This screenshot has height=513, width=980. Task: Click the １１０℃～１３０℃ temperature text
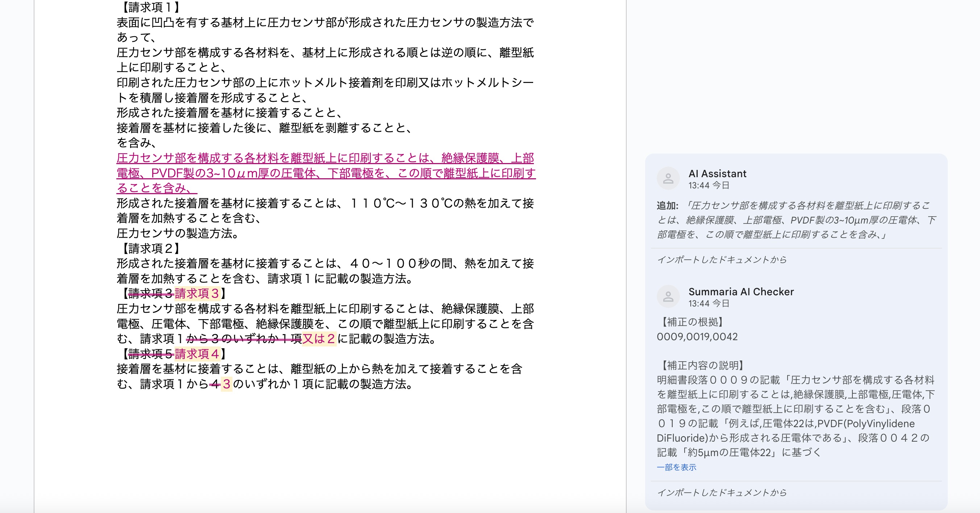[x=400, y=203]
